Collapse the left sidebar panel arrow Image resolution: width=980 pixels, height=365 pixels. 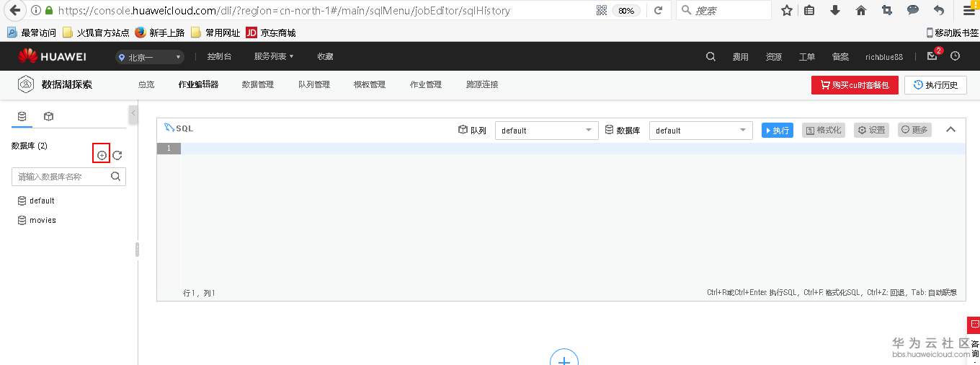tap(133, 114)
